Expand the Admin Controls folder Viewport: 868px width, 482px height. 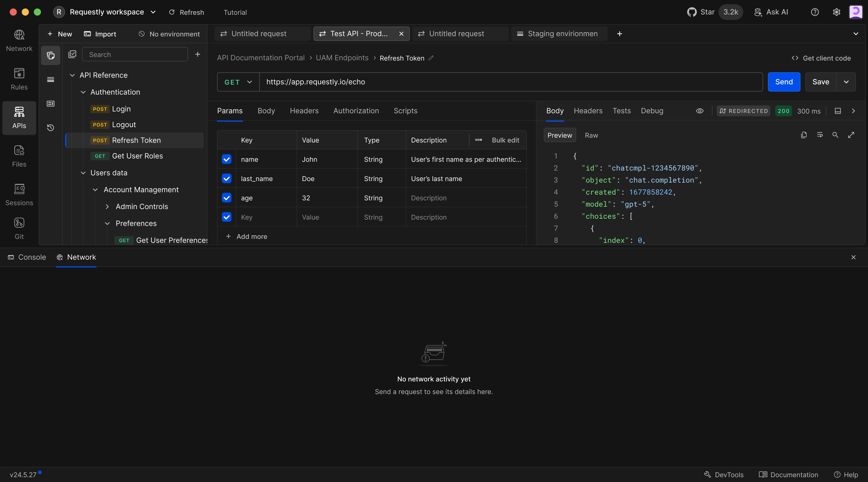107,206
